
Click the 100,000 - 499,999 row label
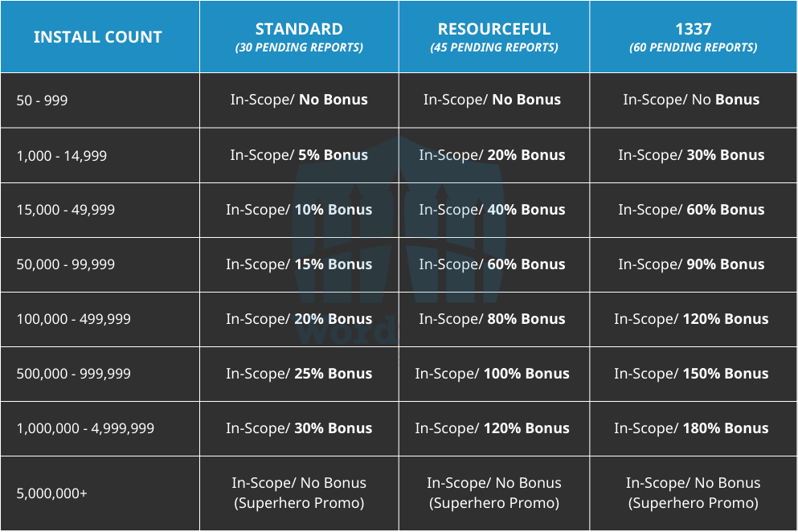click(x=74, y=319)
